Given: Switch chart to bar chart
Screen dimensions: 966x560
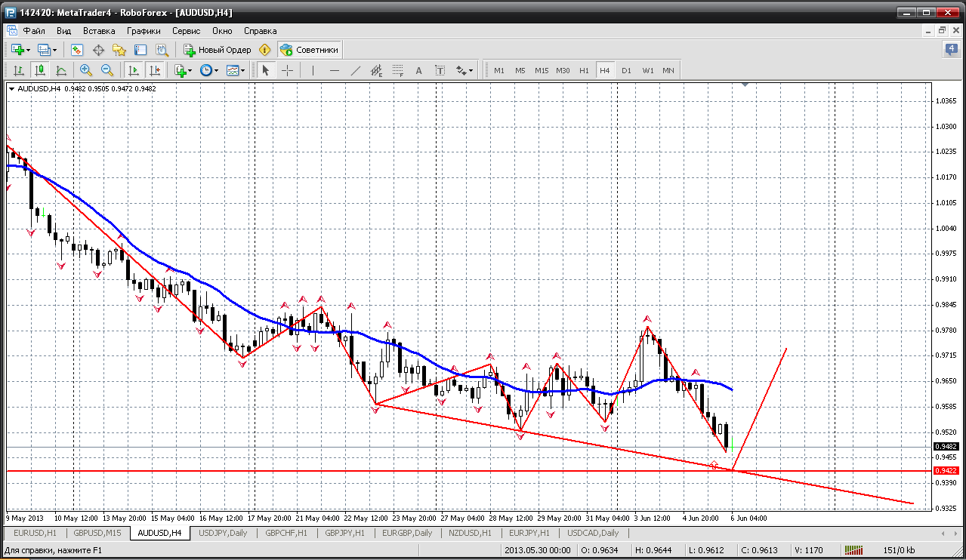Looking at the screenshot, I should tap(19, 70).
